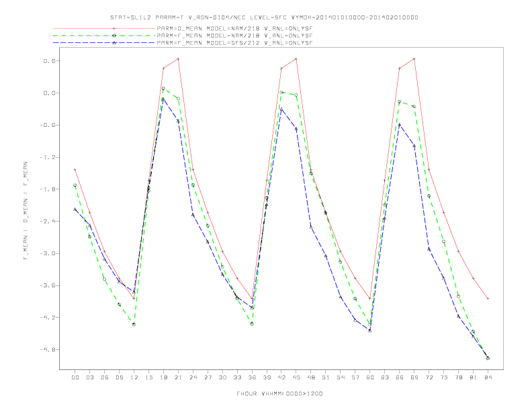Screen dimensions: 532x411
Task: Click the 78 forecast hour tick label
Action: [x=458, y=377]
